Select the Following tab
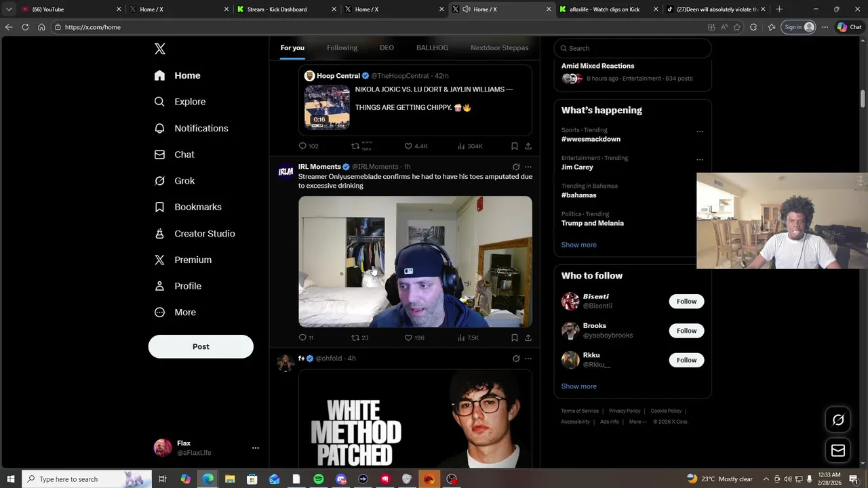Image resolution: width=868 pixels, height=488 pixels. 342,47
